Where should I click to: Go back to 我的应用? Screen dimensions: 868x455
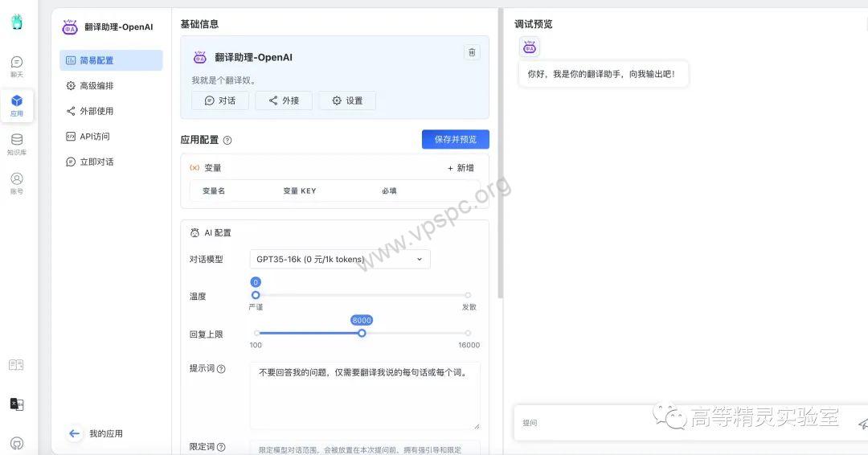[x=95, y=433]
